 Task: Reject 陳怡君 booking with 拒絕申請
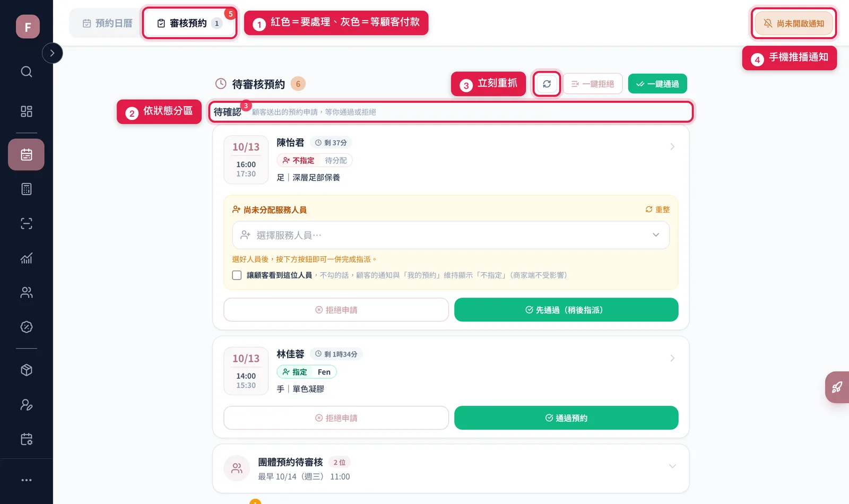coord(336,310)
